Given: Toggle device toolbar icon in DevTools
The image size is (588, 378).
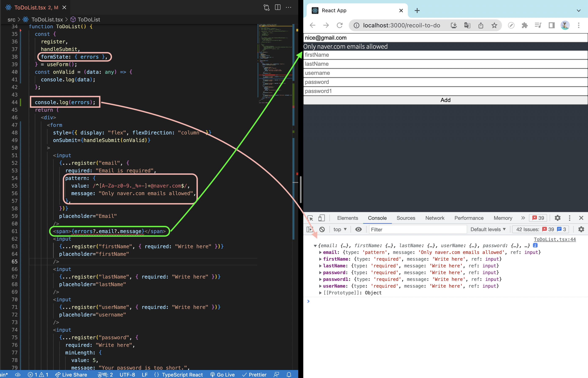Looking at the screenshot, I should click(321, 218).
